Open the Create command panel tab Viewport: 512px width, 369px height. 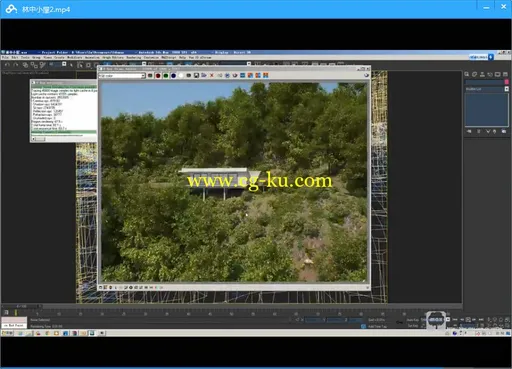coord(467,74)
